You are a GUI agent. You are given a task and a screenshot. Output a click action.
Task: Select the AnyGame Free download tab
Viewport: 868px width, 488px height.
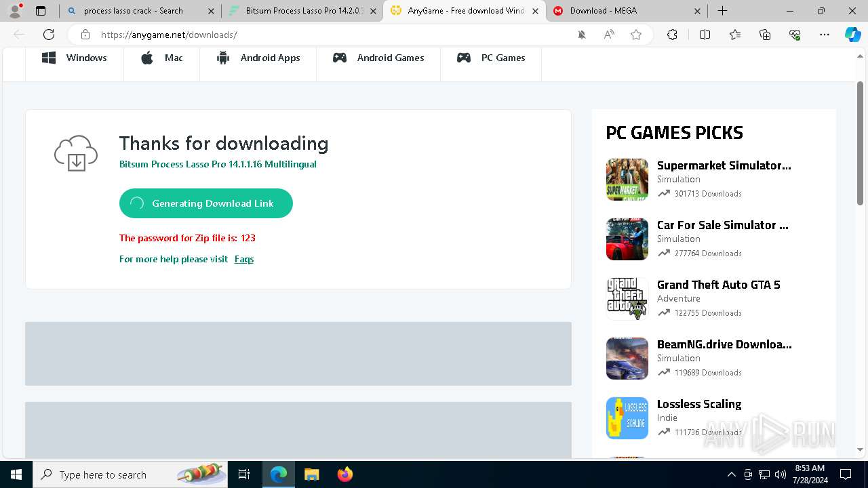(x=465, y=11)
